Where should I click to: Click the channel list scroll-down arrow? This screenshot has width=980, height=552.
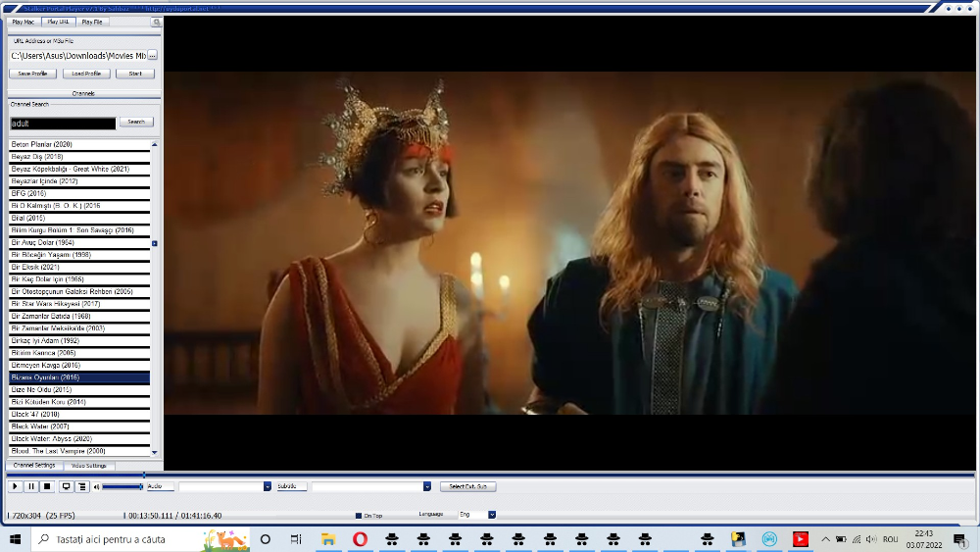155,452
